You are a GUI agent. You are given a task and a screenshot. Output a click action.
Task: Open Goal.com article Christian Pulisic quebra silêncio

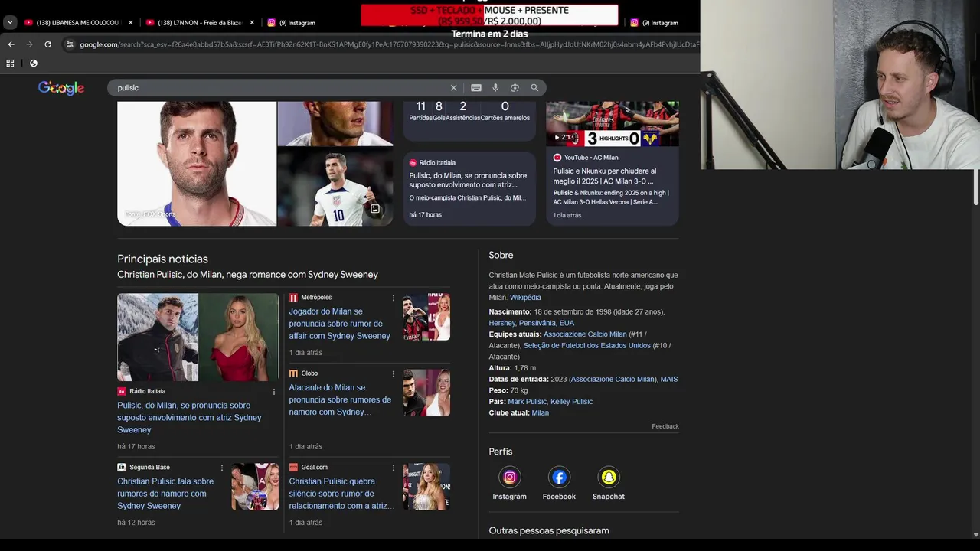[x=341, y=494]
